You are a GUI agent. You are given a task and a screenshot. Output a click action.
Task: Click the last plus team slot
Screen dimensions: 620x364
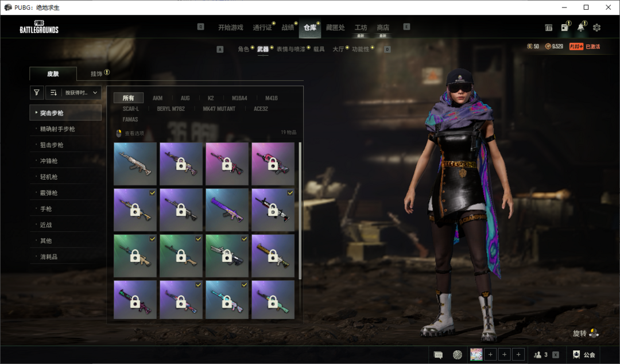tap(518, 354)
